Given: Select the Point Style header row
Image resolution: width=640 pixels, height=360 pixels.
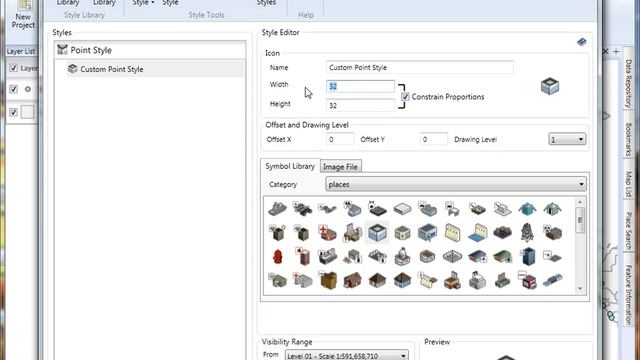Looking at the screenshot, I should 150,50.
